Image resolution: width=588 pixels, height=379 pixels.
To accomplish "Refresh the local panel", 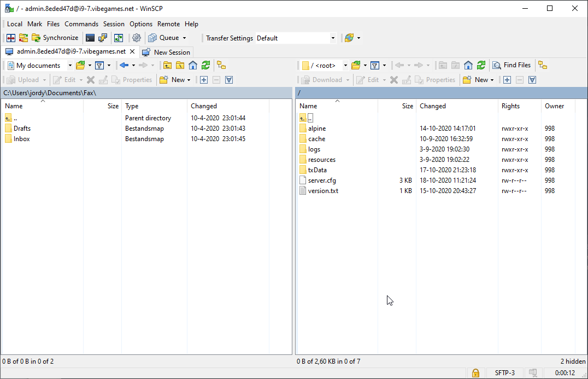I will 205,66.
